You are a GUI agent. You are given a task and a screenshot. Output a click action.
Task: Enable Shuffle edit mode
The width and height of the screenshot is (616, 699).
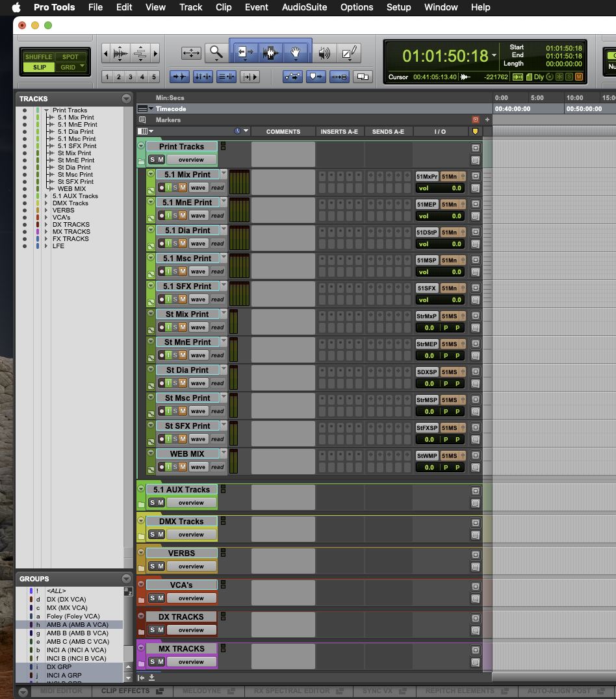click(x=38, y=57)
